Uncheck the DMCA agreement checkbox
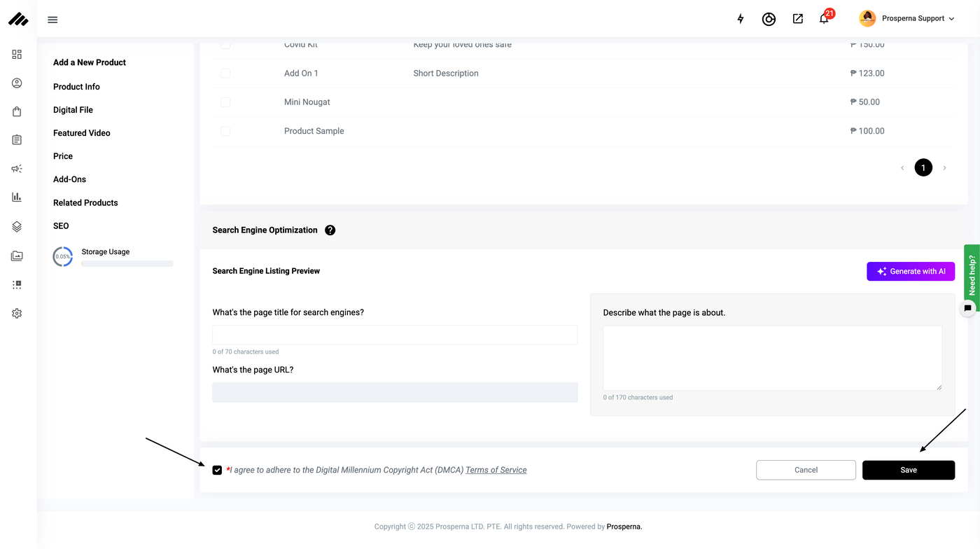The width and height of the screenshot is (980, 549). click(217, 471)
